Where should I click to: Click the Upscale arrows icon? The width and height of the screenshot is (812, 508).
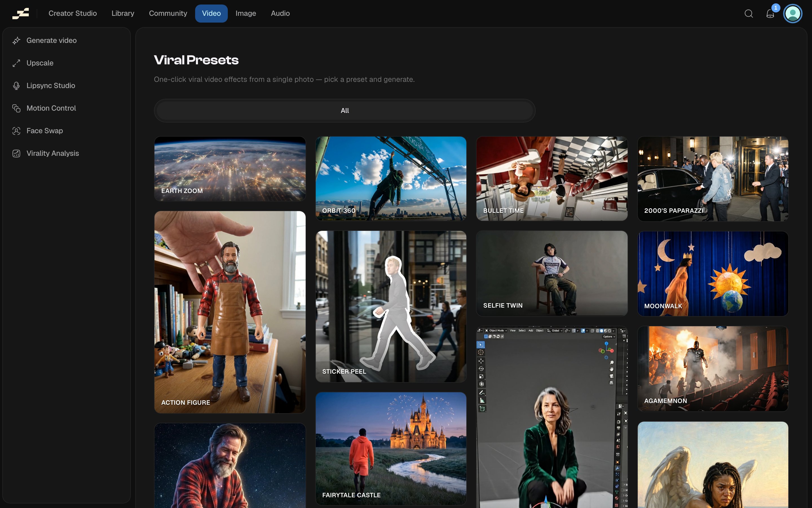[x=16, y=63]
